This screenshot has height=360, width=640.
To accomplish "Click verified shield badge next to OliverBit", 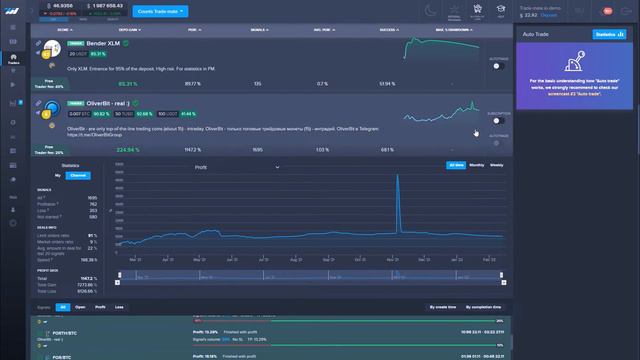I will pos(136,103).
